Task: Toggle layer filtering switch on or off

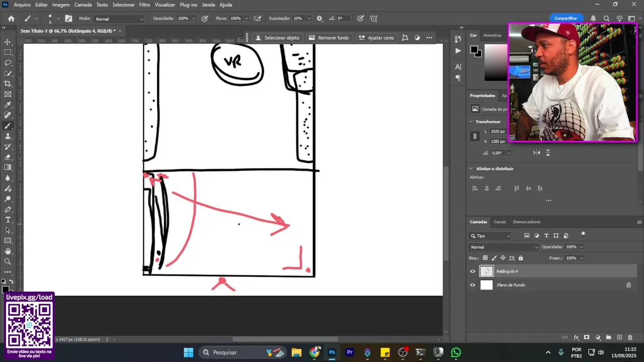Action: [x=583, y=234]
